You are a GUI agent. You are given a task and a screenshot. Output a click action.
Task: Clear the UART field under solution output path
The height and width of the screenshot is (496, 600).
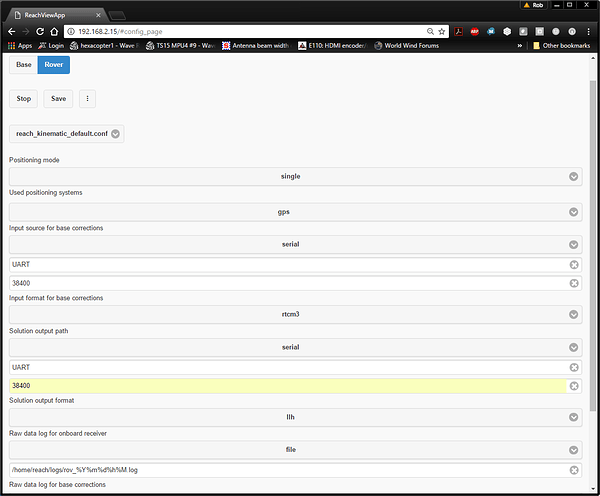tap(574, 367)
